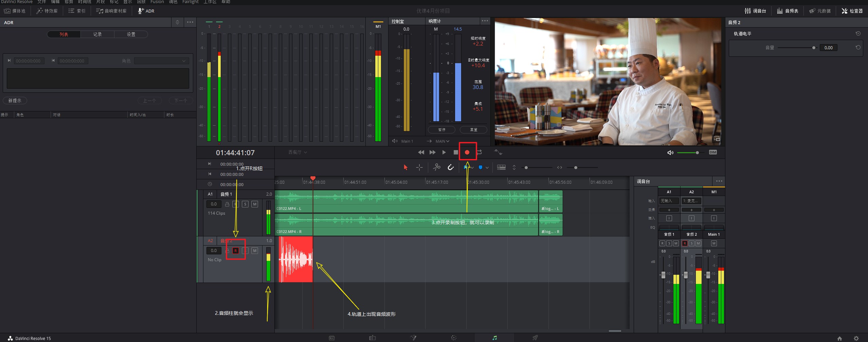Show the 调音台 mixer from top-right toolbar
Viewport: 868px width, 342px height.
tap(756, 11)
